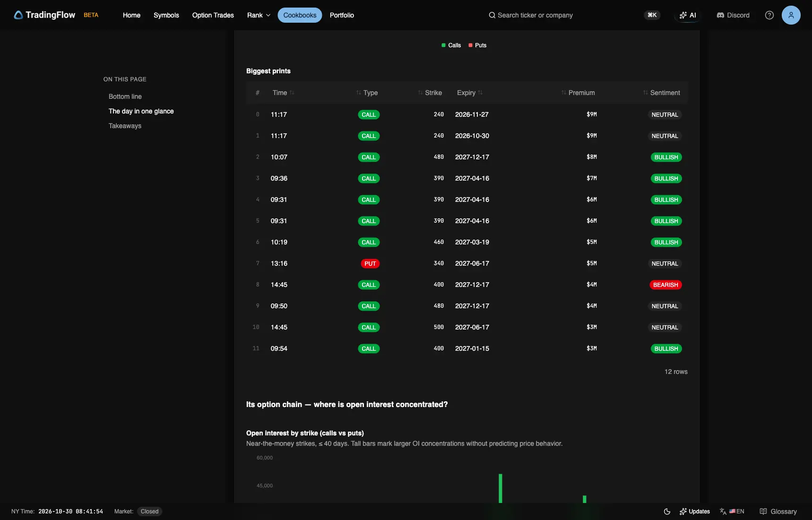Click the TradingFlow logo icon

tap(18, 15)
